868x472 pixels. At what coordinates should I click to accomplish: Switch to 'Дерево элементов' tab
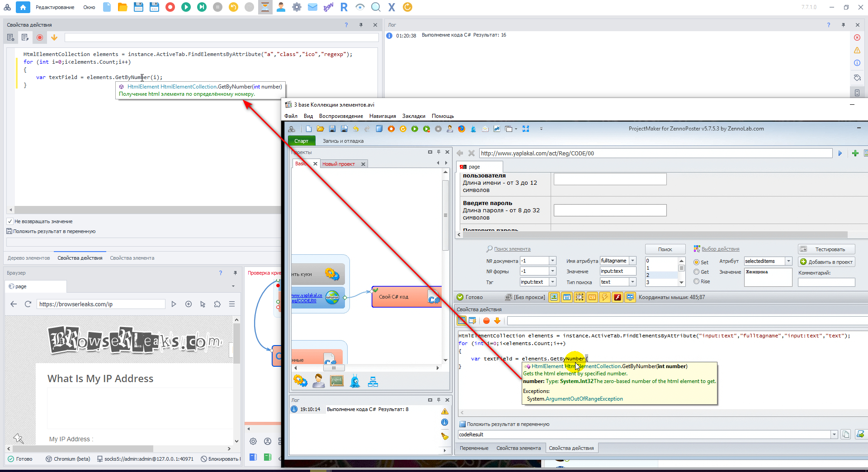pos(29,258)
